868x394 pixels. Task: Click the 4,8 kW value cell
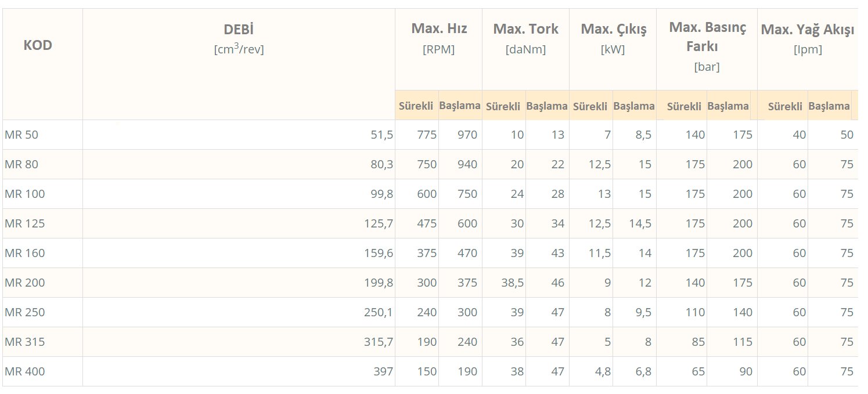point(602,372)
